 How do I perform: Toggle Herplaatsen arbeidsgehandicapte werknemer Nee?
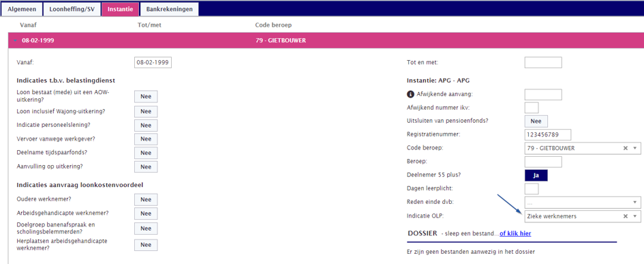(146, 245)
